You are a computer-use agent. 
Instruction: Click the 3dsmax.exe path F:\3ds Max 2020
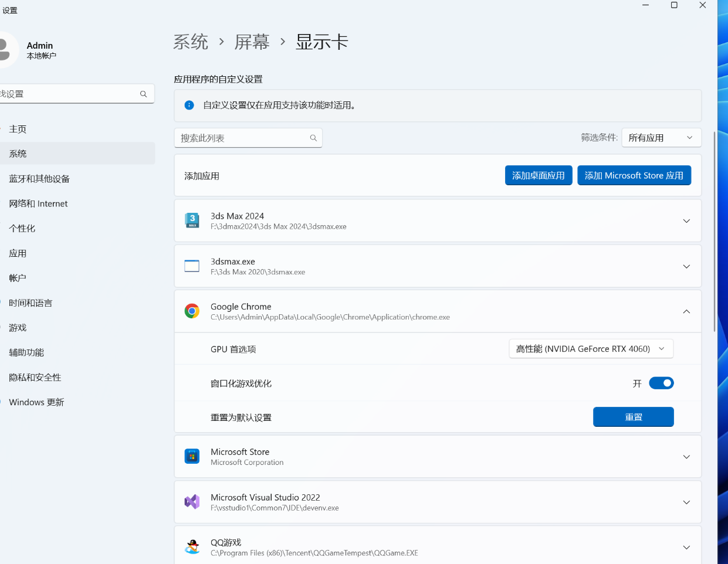(x=258, y=272)
